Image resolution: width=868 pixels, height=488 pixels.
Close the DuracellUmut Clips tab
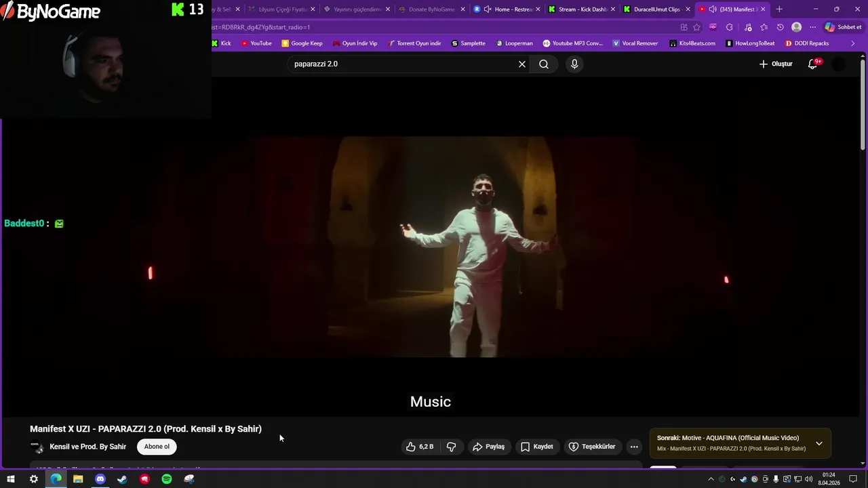click(688, 9)
